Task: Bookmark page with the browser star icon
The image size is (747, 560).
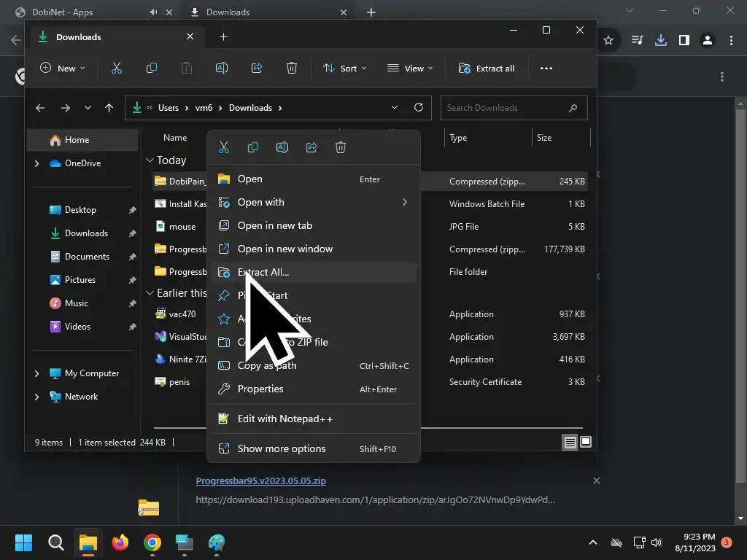Action: point(608,41)
